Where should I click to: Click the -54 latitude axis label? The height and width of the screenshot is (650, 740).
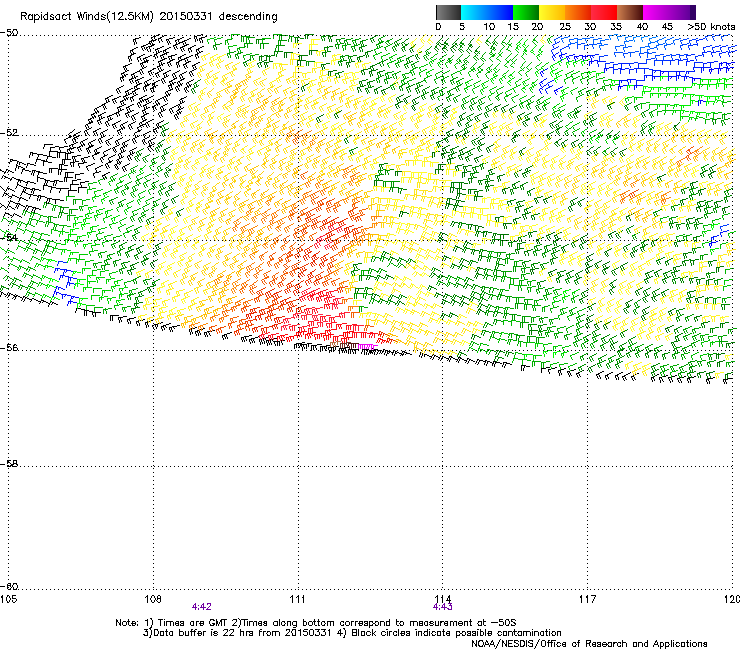coord(9,237)
